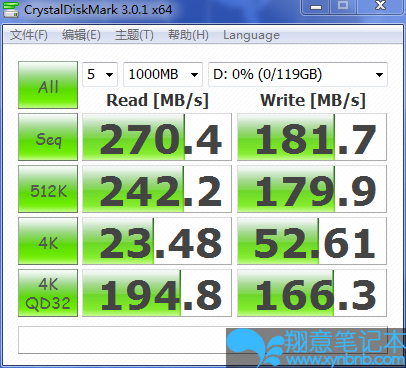
Task: Click the Seq write result 181.7
Action: tap(312, 137)
